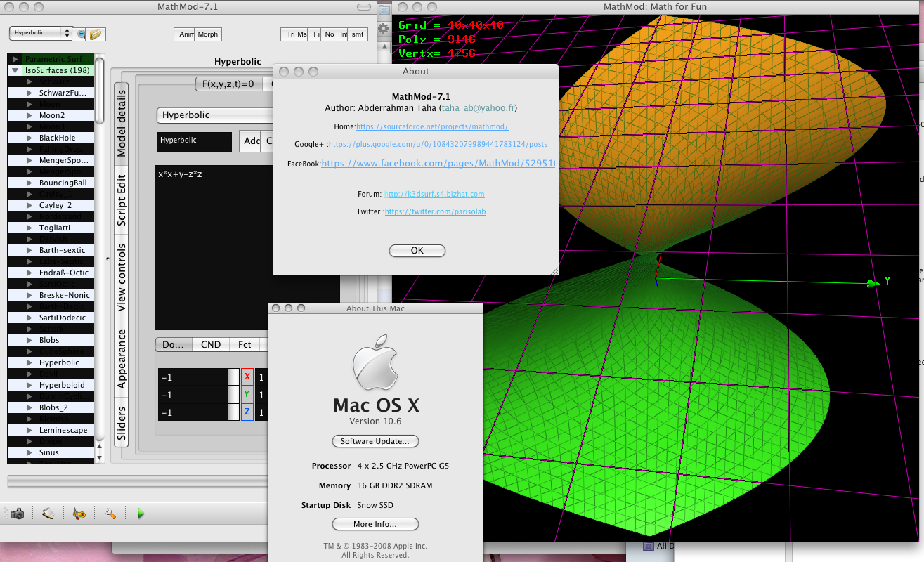Image resolution: width=924 pixels, height=562 pixels.
Task: Switch to the Appearance vertical tab
Action: 122,358
